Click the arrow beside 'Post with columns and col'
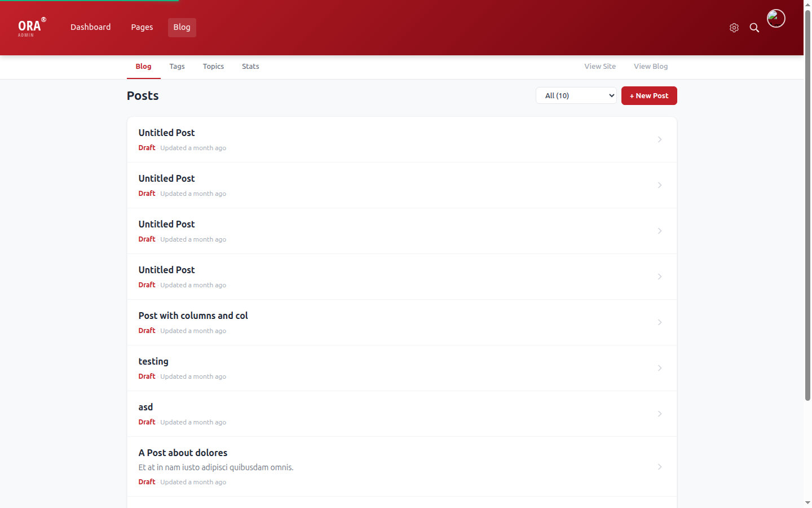 pos(660,322)
